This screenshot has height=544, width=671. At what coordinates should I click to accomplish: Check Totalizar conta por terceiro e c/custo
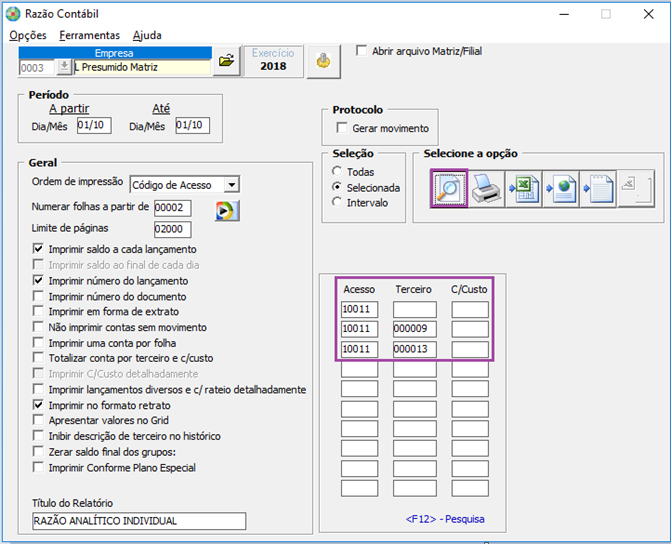coord(38,358)
